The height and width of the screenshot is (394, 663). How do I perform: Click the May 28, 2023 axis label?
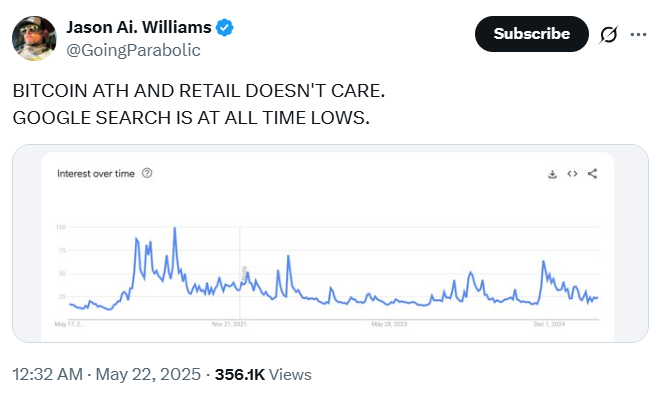coord(389,324)
